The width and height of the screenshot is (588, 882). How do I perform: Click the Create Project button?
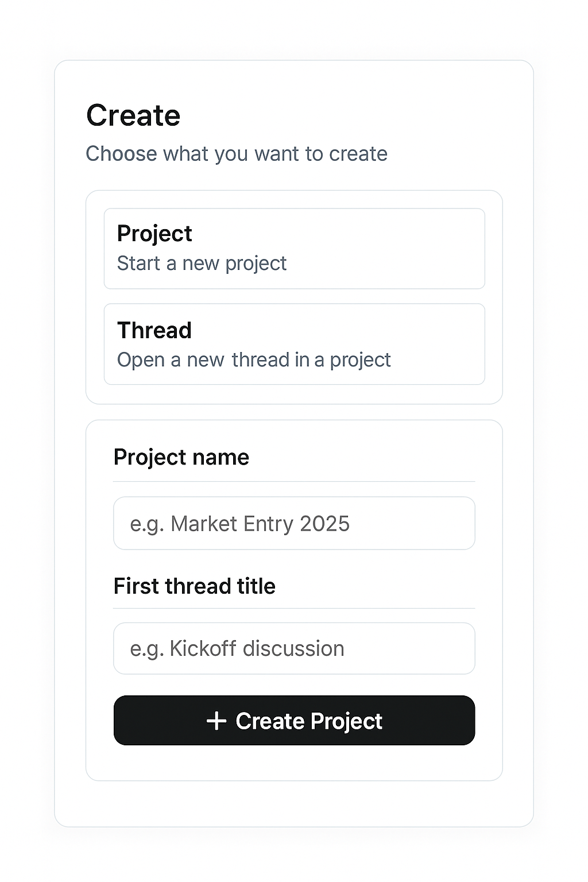(x=294, y=721)
